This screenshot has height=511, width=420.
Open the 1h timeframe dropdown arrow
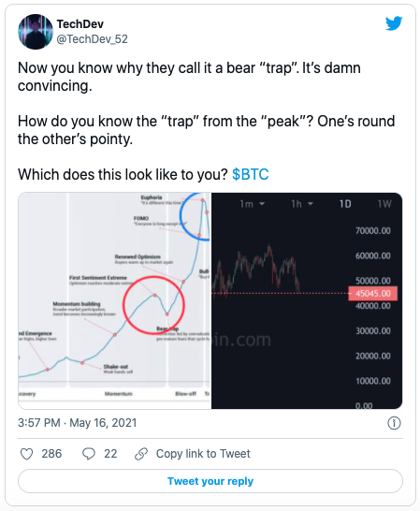tap(311, 204)
